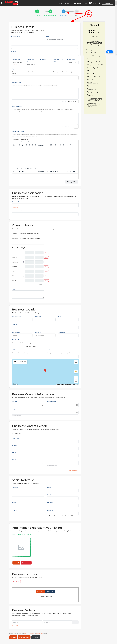Enable Wednesday working hours checkbox
The height and width of the screenshot is (644, 118).
tap(23, 262)
